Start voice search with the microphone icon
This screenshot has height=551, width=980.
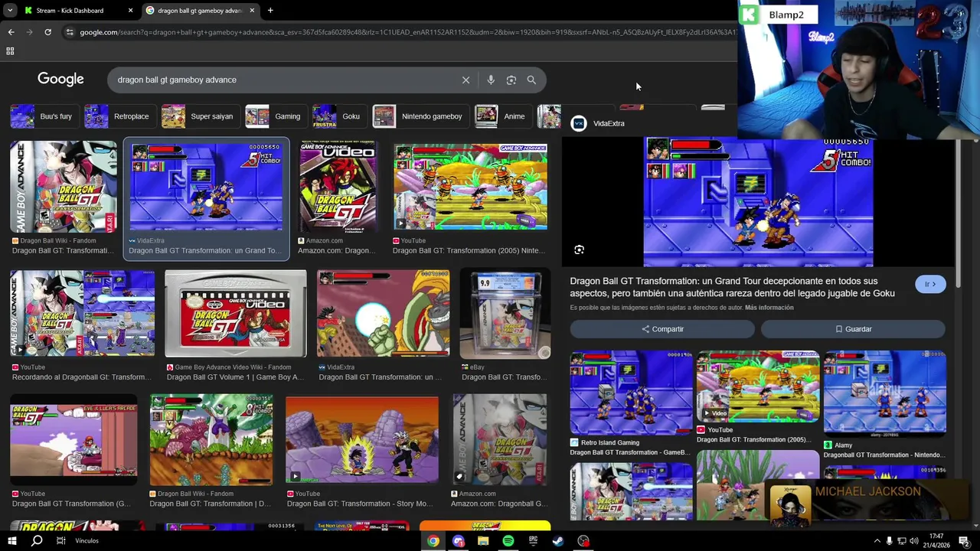click(x=491, y=80)
